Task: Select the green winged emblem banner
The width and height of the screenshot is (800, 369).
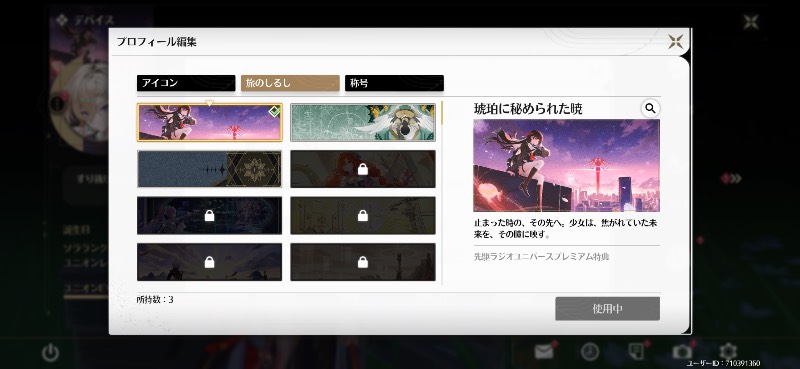Action: tap(363, 122)
